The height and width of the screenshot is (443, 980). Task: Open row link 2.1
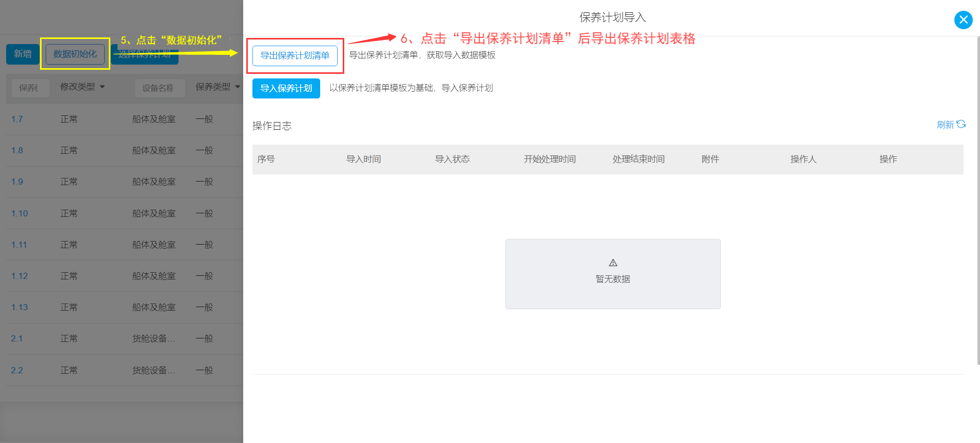point(17,338)
